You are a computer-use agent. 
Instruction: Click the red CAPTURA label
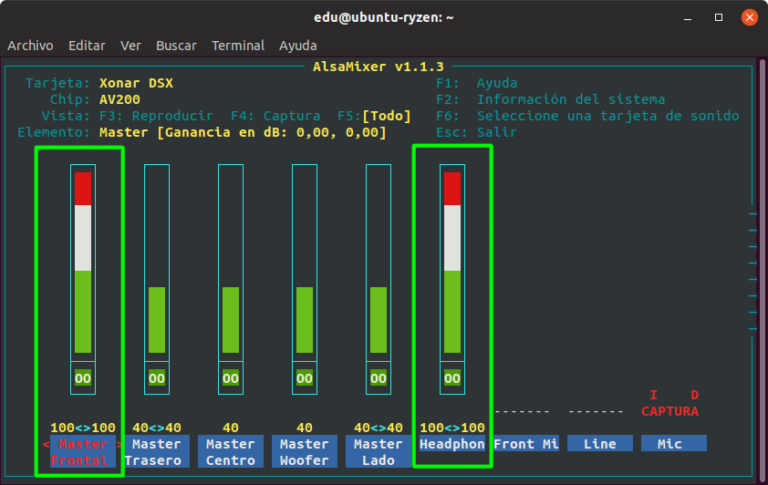(x=670, y=411)
